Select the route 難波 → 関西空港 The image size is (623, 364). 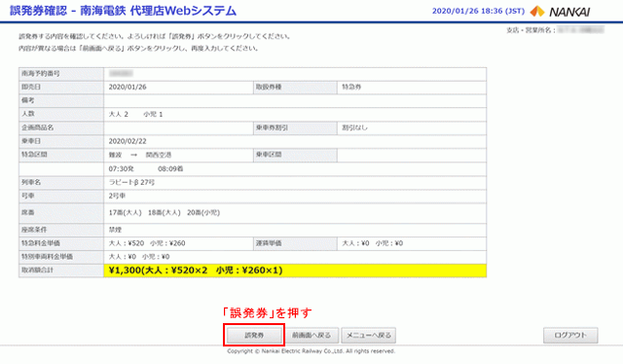click(x=140, y=155)
